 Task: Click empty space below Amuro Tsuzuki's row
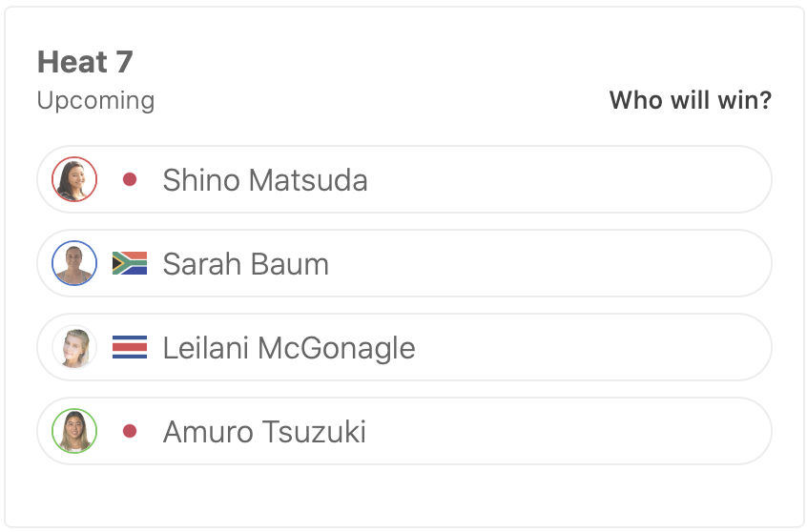pyautogui.click(x=403, y=494)
